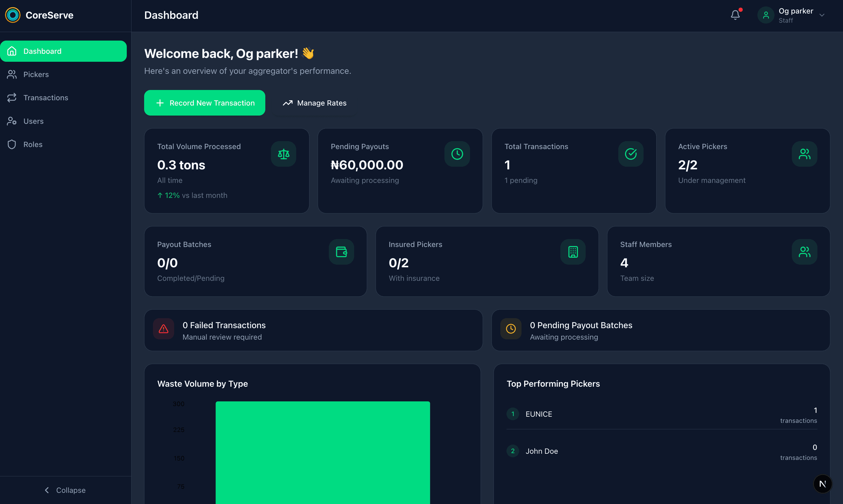The image size is (843, 504).
Task: Open the Roles shield icon
Action: (x=12, y=144)
